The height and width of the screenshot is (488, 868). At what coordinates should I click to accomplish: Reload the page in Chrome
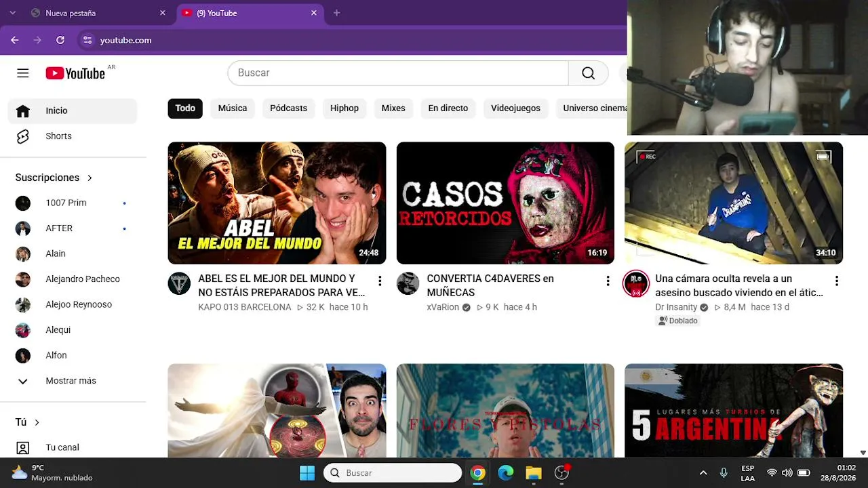pyautogui.click(x=60, y=40)
